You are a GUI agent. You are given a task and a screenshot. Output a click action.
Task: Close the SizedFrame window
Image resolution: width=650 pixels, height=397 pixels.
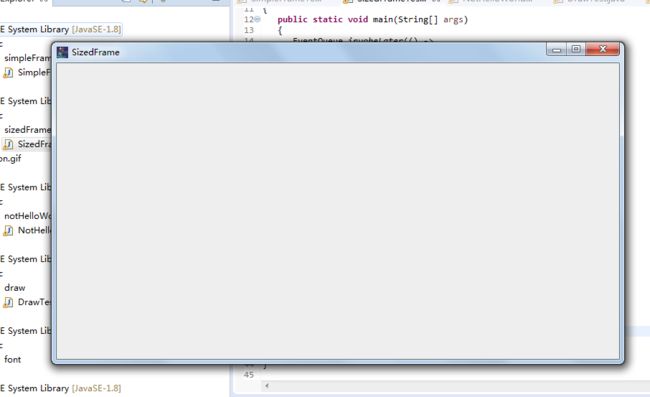(603, 49)
